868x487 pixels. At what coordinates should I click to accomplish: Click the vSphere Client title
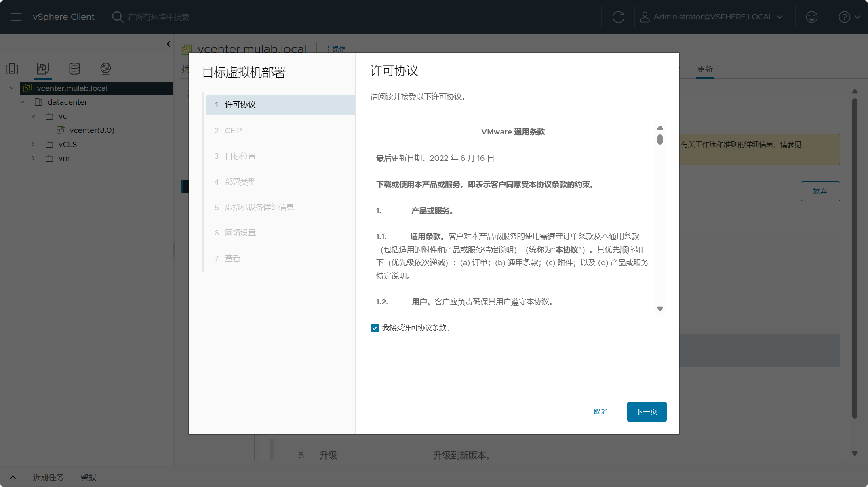[63, 17]
